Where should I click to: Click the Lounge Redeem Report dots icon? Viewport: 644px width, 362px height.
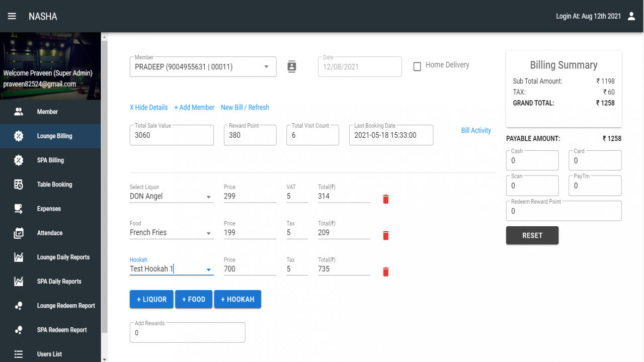click(19, 306)
